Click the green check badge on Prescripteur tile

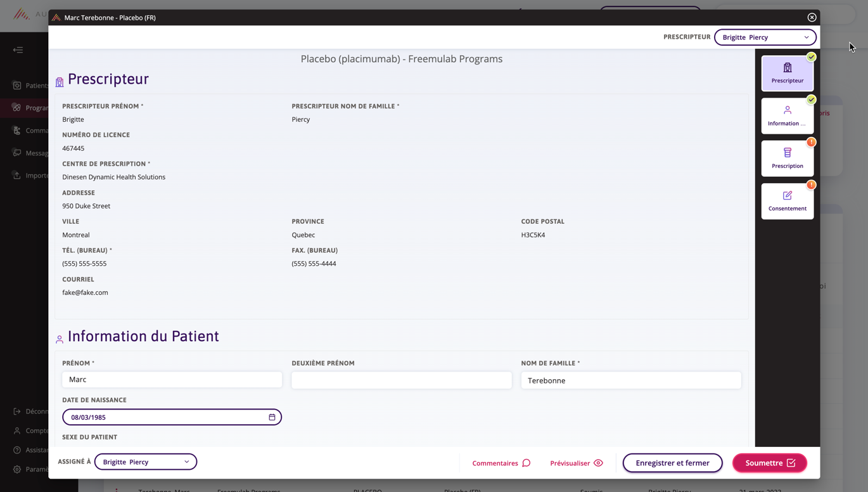pos(811,57)
